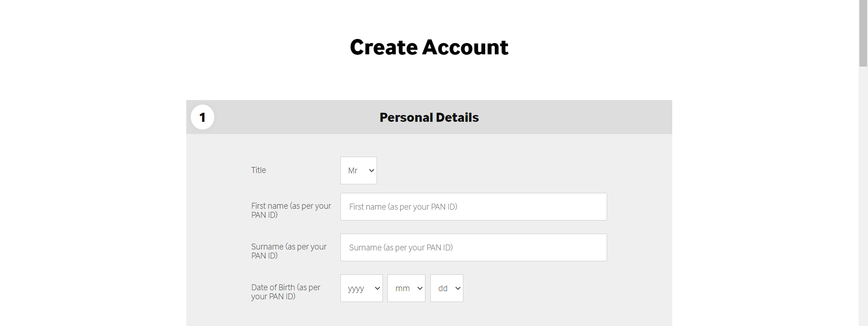Focus the Surname input field
This screenshot has width=868, height=326.
tap(473, 248)
